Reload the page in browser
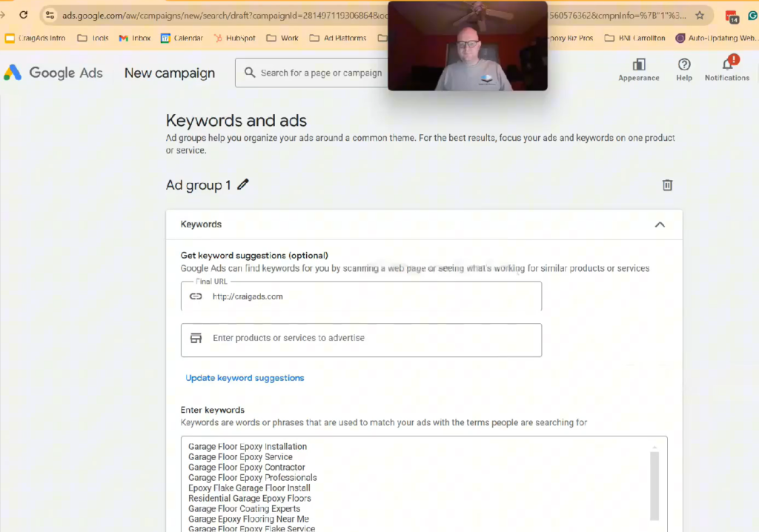 [23, 15]
